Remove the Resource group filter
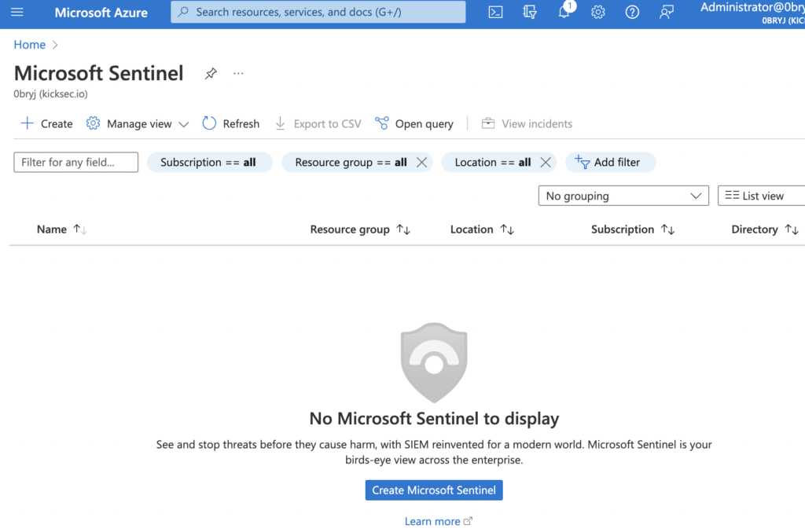The width and height of the screenshot is (805, 532). point(421,162)
